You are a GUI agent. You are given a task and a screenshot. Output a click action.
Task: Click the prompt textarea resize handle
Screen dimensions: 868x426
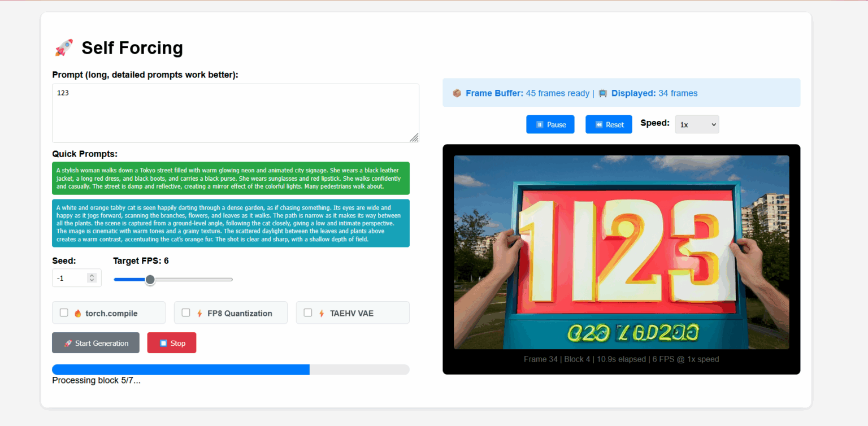414,138
